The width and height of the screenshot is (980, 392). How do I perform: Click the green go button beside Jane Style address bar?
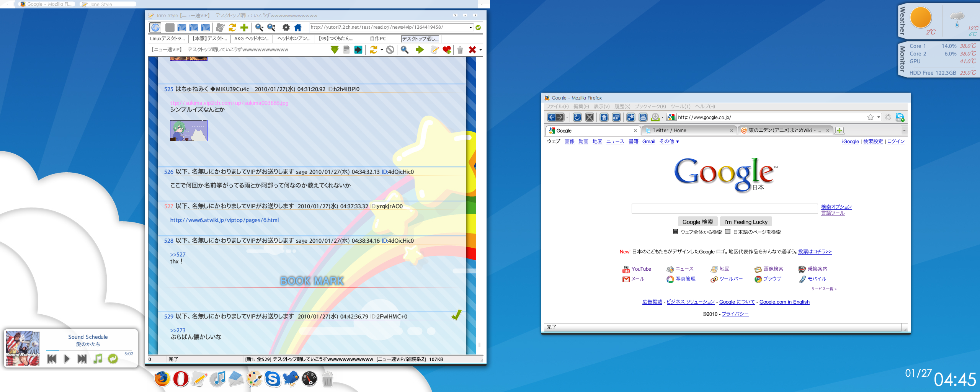(478, 28)
